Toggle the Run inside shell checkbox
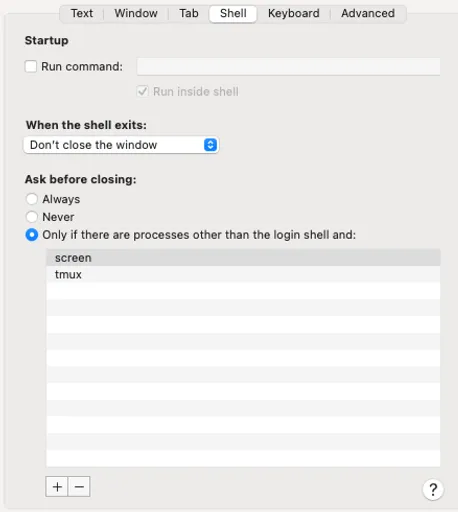This screenshot has height=512, width=458. [x=142, y=91]
